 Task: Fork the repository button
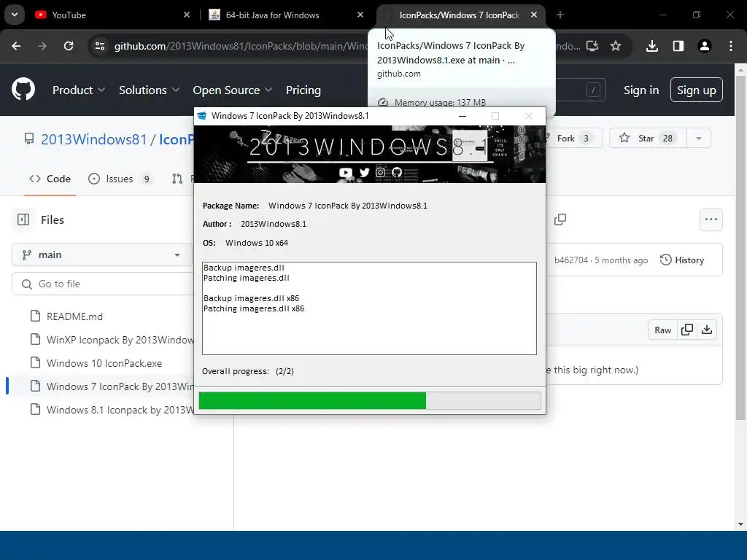pyautogui.click(x=574, y=138)
